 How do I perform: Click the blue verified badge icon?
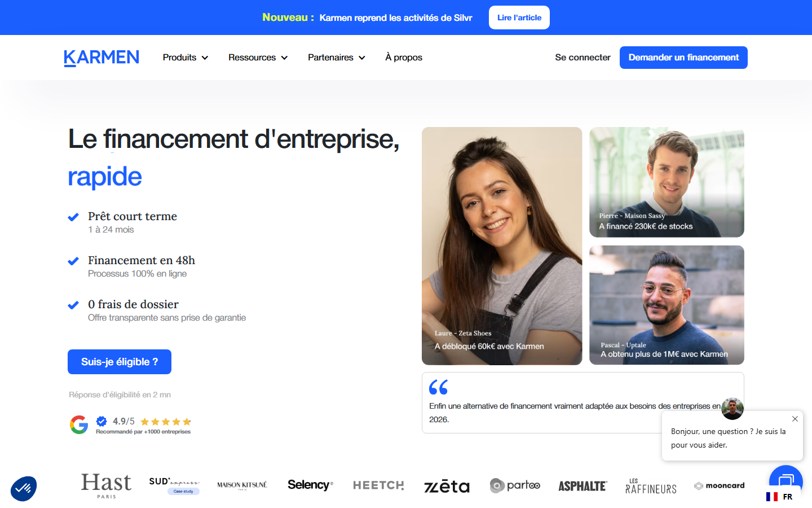pos(101,421)
